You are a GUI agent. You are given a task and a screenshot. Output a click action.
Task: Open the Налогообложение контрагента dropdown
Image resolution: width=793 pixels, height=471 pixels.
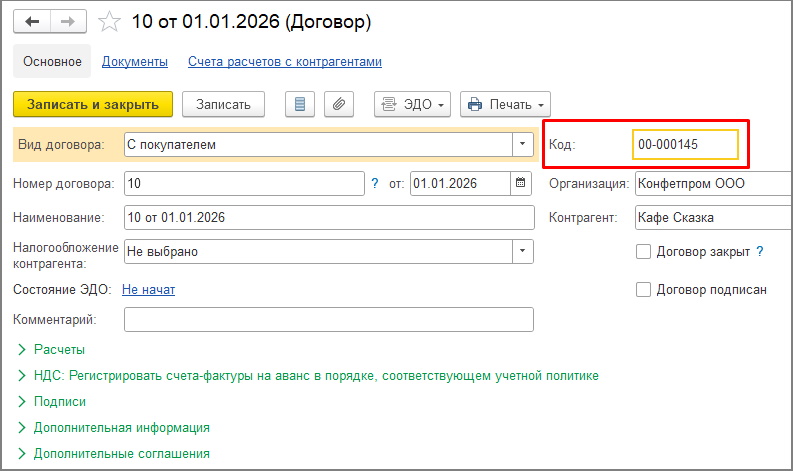[522, 252]
